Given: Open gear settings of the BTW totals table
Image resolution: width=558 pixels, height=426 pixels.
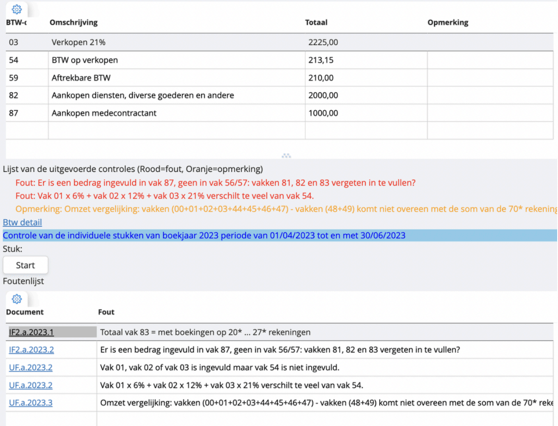Looking at the screenshot, I should (17, 9).
